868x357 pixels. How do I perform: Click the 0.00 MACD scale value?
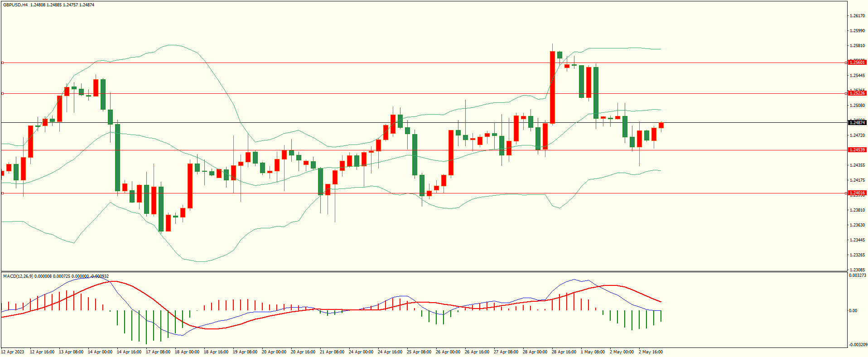coord(853,311)
